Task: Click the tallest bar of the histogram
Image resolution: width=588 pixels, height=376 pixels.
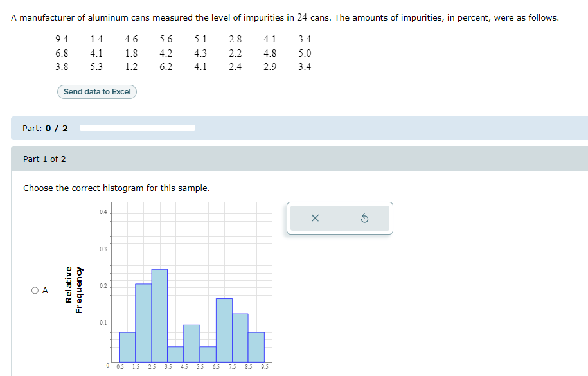Action: 159,315
